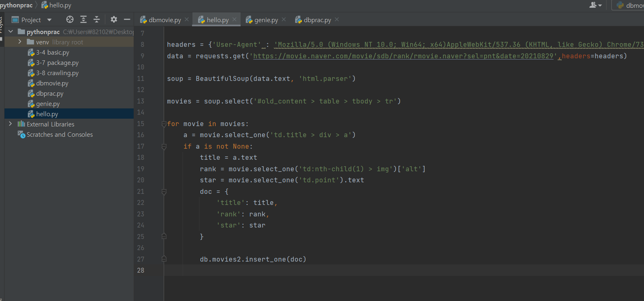Viewport: 644px width, 301px height.
Task: Fold the doc dictionary at line 21
Action: coord(164,191)
